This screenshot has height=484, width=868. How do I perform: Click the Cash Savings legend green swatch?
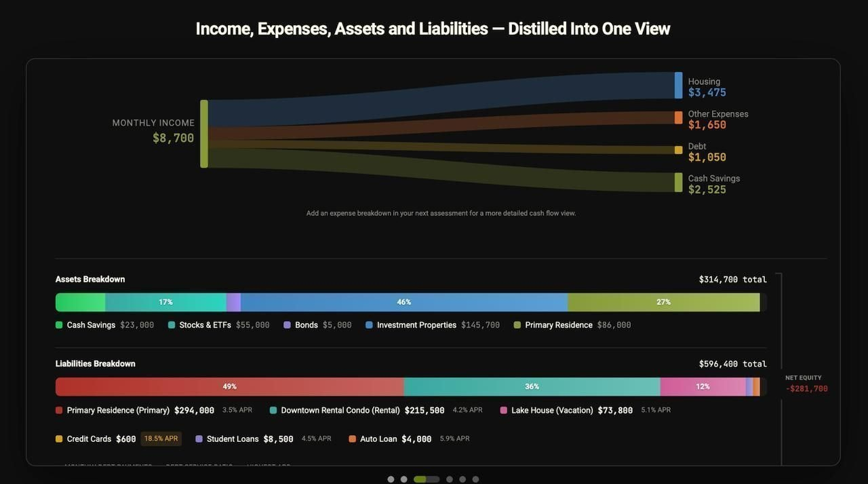coord(59,325)
